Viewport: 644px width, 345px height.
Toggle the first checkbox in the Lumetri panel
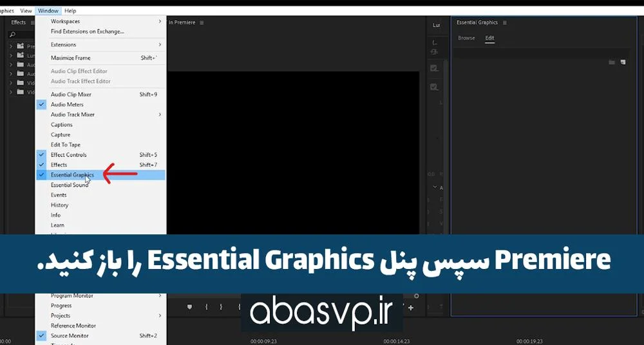coord(433,68)
